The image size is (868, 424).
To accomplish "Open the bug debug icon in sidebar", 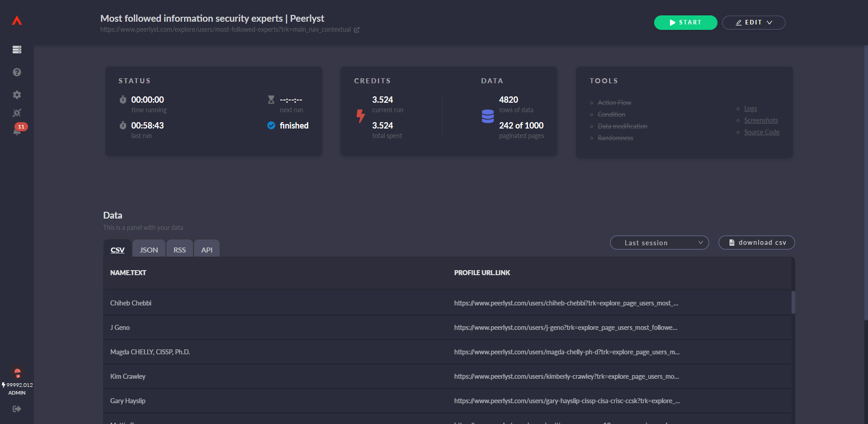I will tap(17, 113).
